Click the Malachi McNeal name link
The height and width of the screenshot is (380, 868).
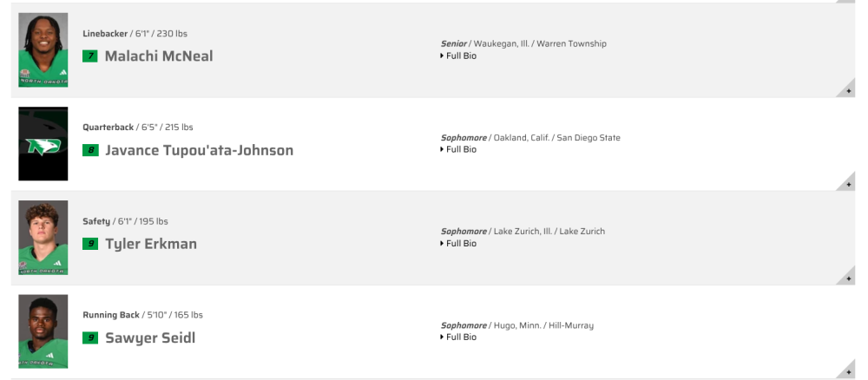point(159,56)
